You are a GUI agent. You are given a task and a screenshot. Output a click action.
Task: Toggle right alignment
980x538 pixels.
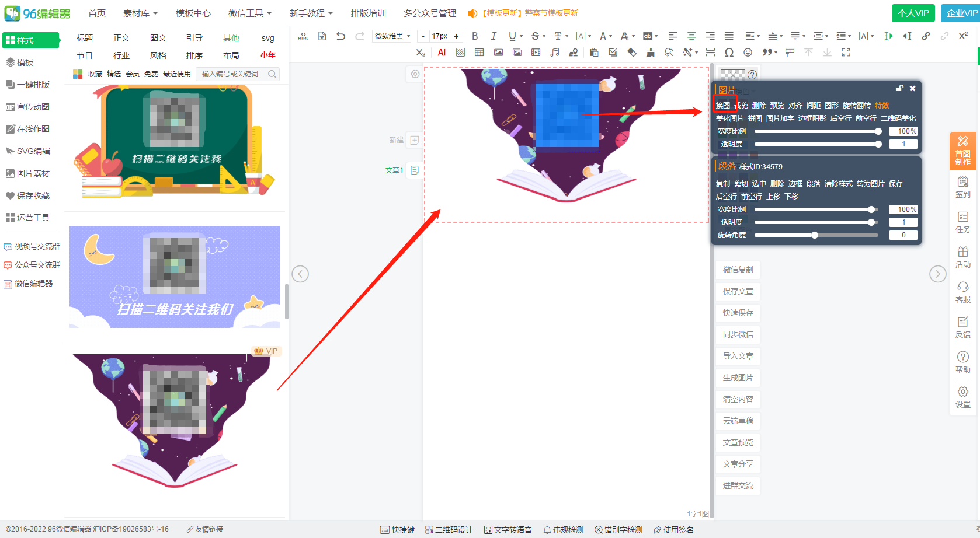click(x=710, y=36)
